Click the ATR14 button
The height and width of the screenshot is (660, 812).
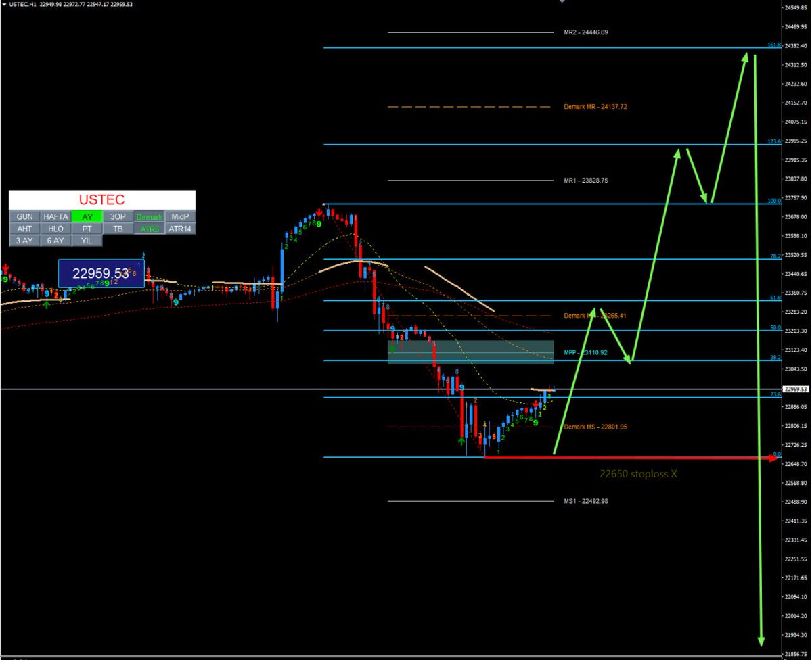(x=180, y=229)
